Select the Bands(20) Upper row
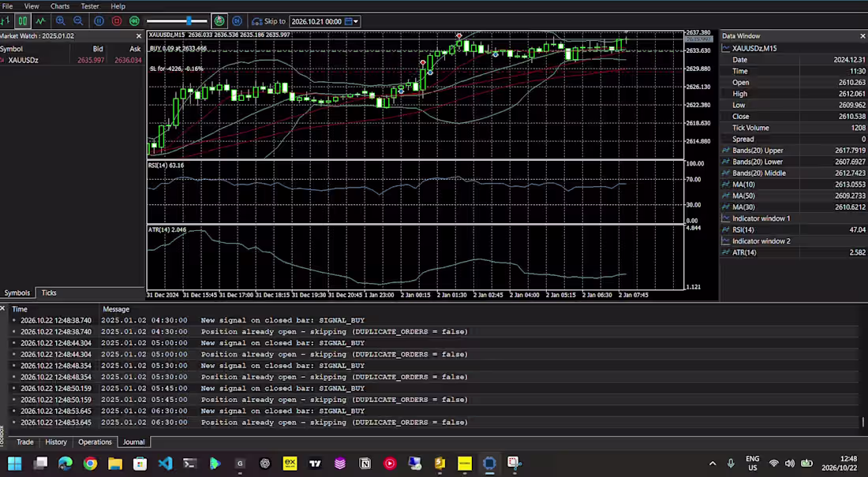Screen dimensions: 868x477 [x=793, y=151]
